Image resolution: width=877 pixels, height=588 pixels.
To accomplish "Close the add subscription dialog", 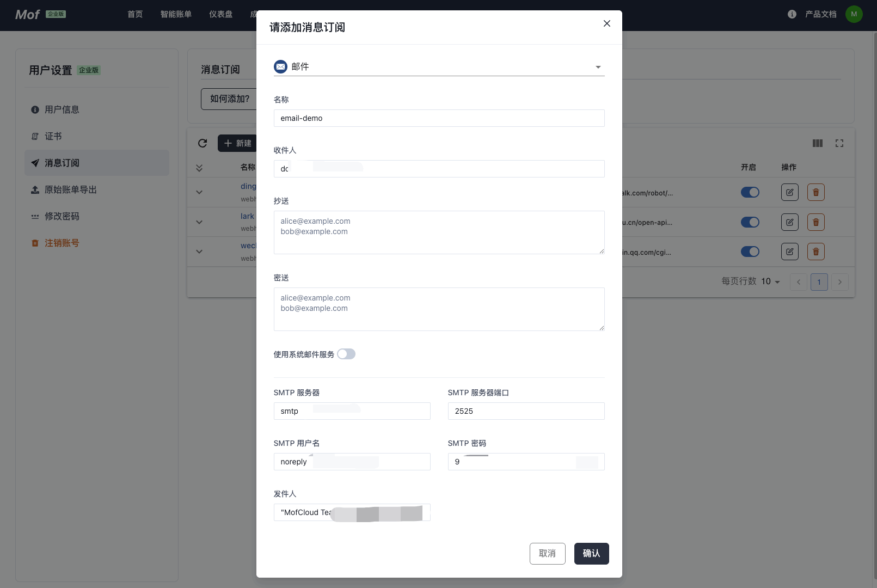I will (607, 23).
